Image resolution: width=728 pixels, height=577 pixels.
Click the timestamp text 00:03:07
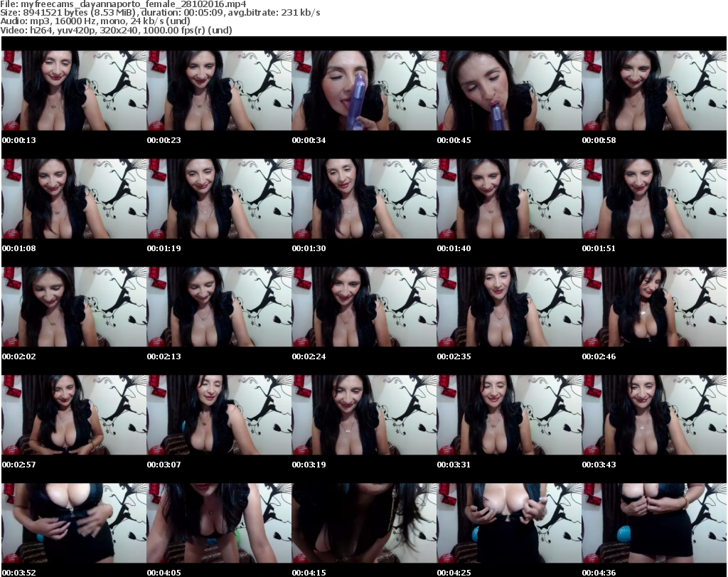(164, 465)
